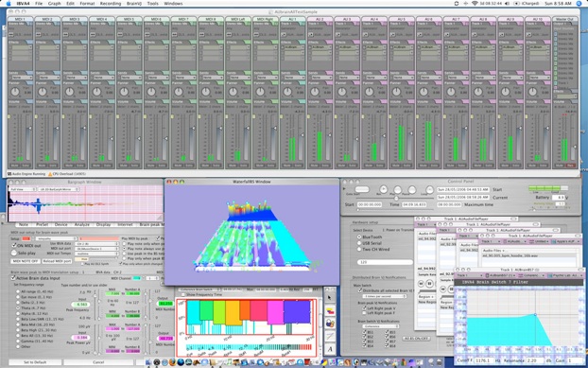
Task: Click the Rec button in Control Panel
Action: pyautogui.click(x=383, y=189)
